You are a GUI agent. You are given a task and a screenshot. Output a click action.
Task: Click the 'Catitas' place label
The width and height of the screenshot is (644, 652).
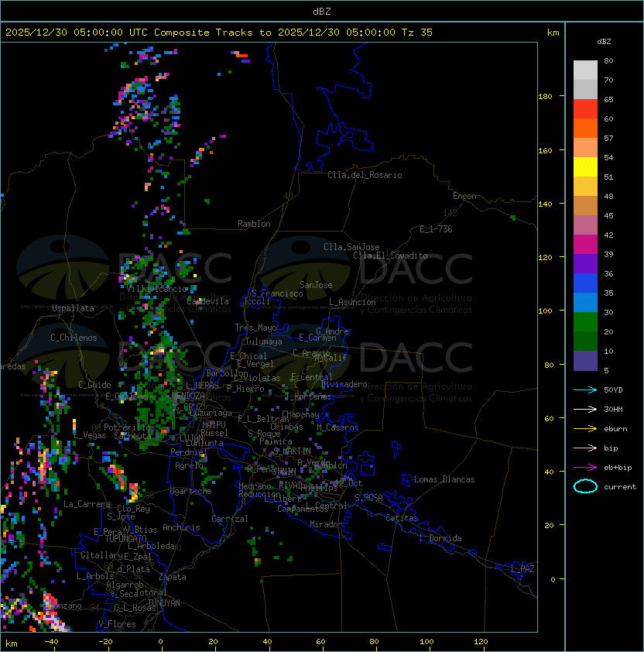pyautogui.click(x=402, y=518)
